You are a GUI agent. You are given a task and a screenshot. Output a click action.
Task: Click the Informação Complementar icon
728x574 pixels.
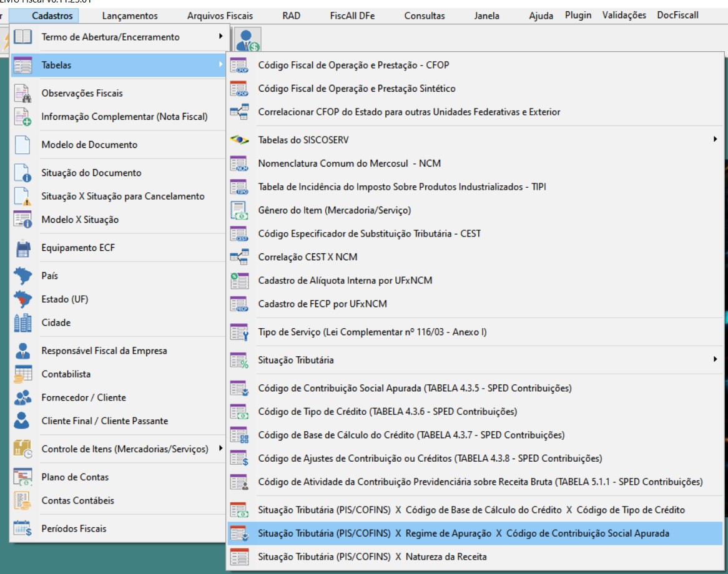22,117
